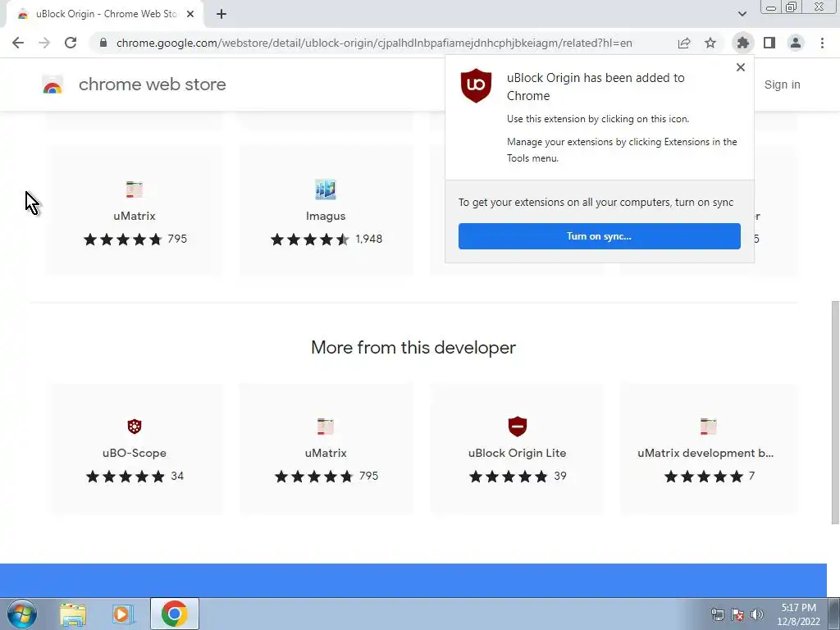The width and height of the screenshot is (840, 630).
Task: Share this page from the address bar
Action: coord(684,43)
